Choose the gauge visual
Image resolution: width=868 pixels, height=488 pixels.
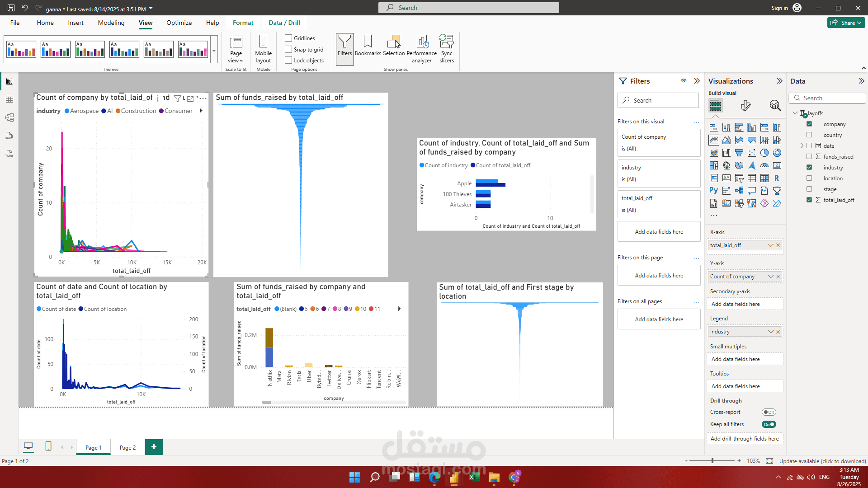point(764,166)
